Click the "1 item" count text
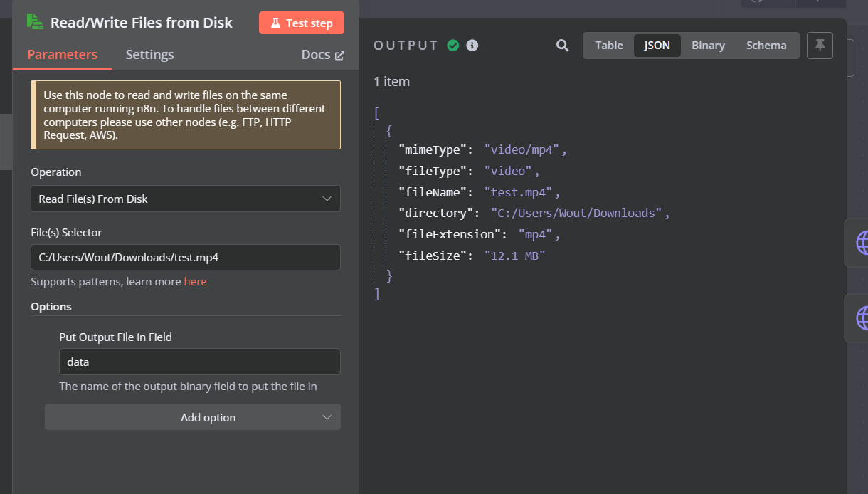This screenshot has width=868, height=494. pyautogui.click(x=392, y=82)
